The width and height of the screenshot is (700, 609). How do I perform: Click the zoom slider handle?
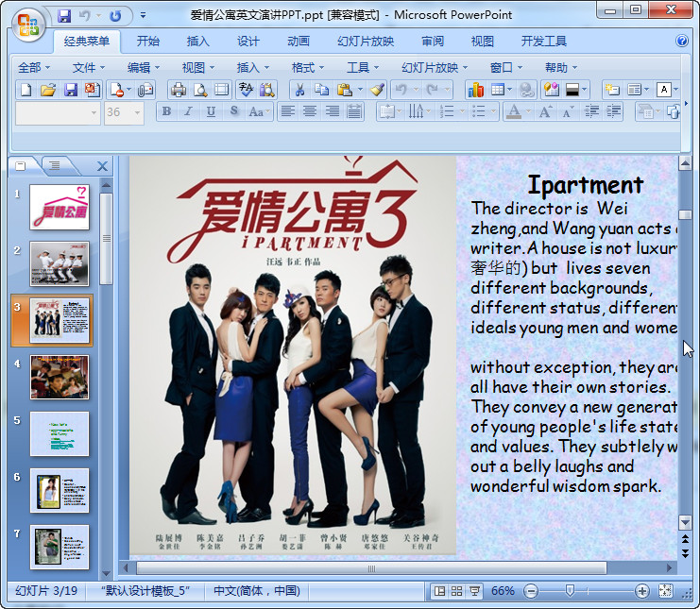(x=570, y=591)
